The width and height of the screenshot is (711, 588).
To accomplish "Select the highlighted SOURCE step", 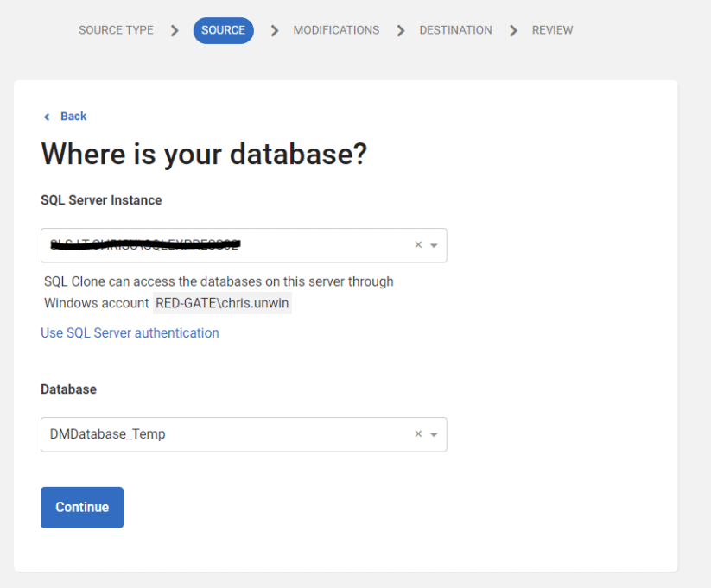I will pyautogui.click(x=223, y=30).
